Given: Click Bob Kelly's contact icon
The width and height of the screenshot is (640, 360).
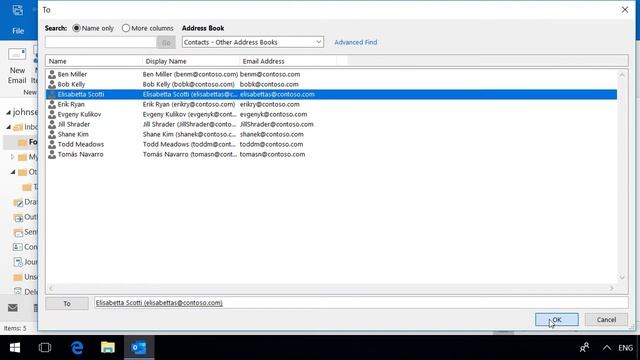Looking at the screenshot, I should click(x=52, y=84).
